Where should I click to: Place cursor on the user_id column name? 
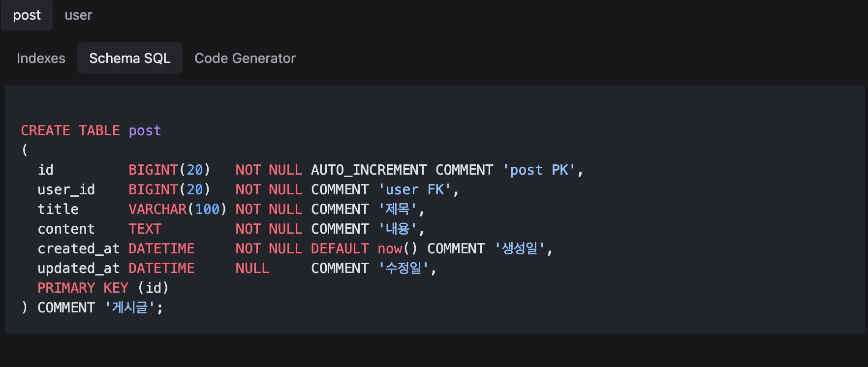pos(66,189)
